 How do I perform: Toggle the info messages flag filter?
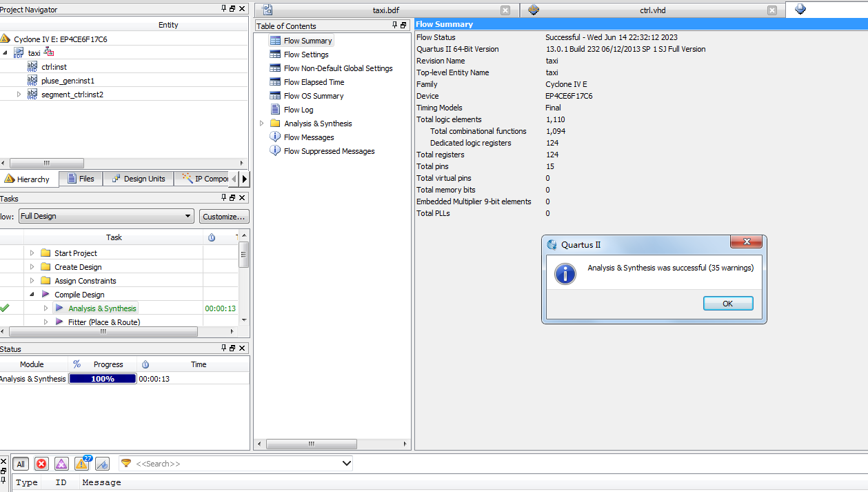tap(102, 464)
